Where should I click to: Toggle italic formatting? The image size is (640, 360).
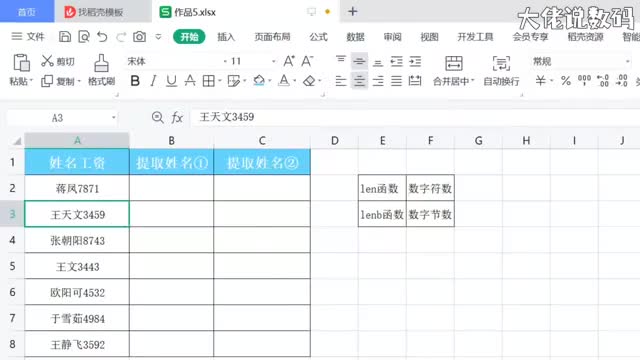(x=153, y=81)
